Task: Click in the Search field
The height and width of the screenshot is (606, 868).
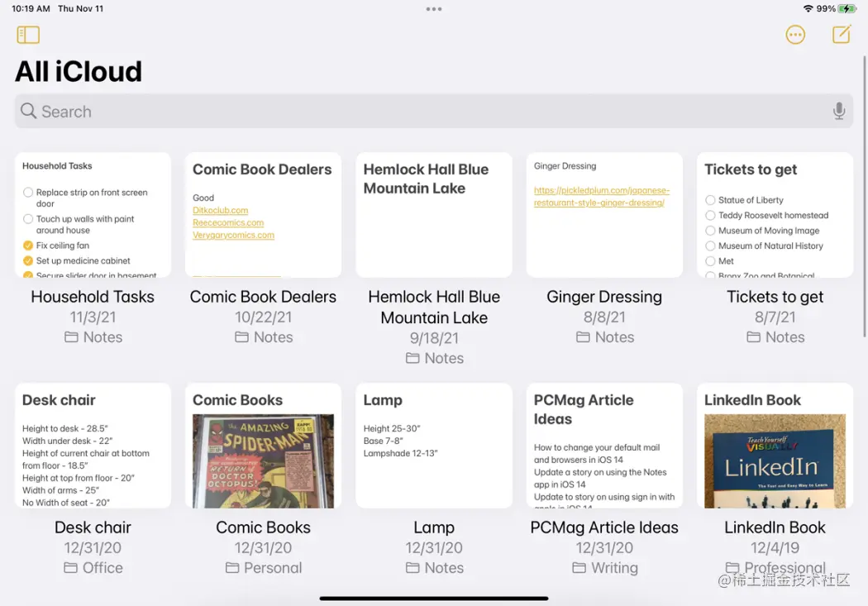Action: (434, 112)
